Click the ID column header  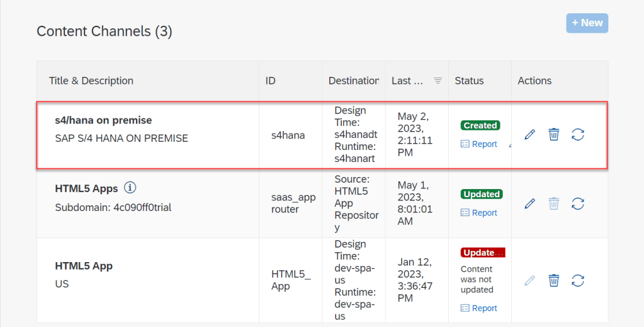pyautogui.click(x=270, y=81)
